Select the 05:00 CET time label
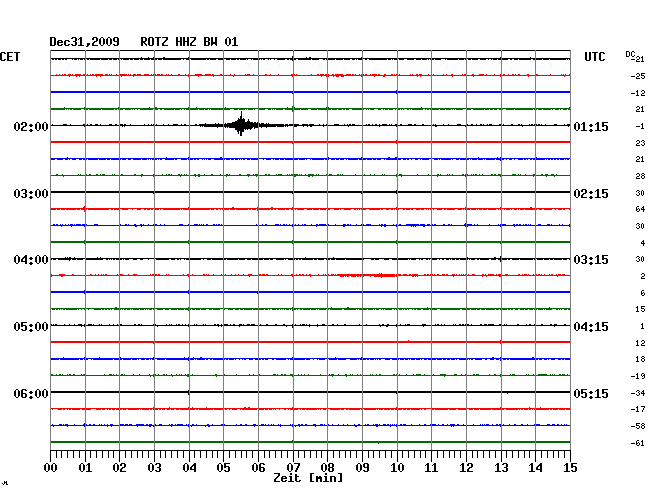 tap(31, 327)
